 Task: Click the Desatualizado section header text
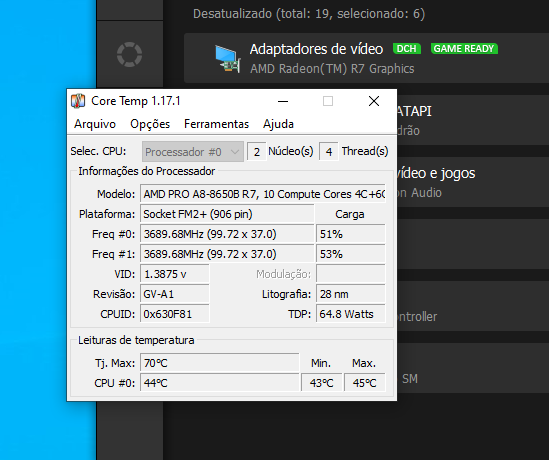click(309, 14)
